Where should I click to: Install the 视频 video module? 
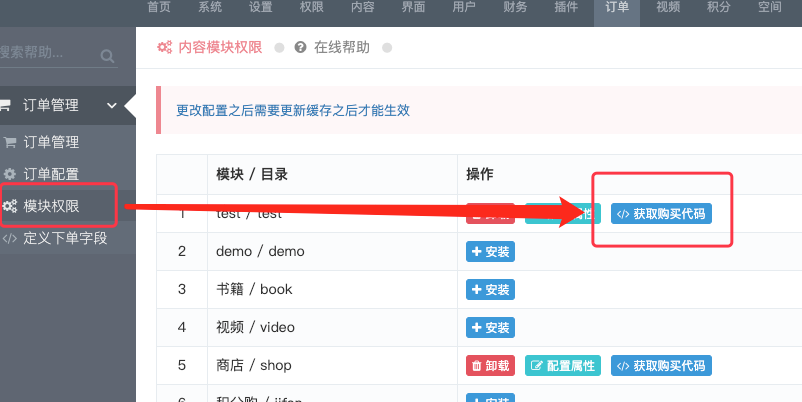490,327
